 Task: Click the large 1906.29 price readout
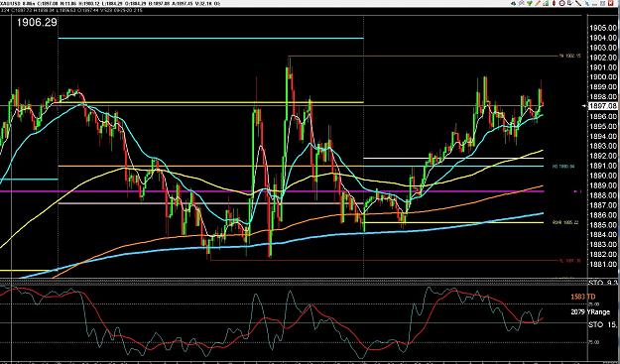click(x=37, y=23)
